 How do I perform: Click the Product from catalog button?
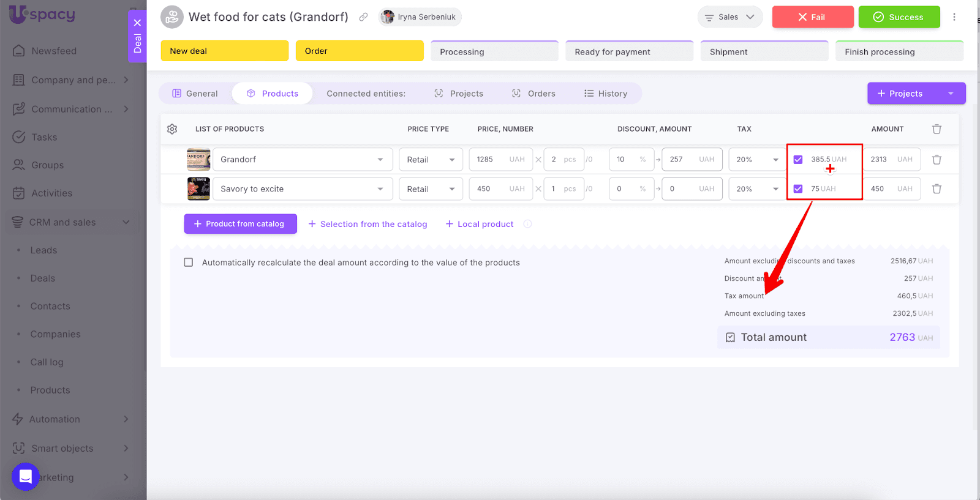[240, 224]
